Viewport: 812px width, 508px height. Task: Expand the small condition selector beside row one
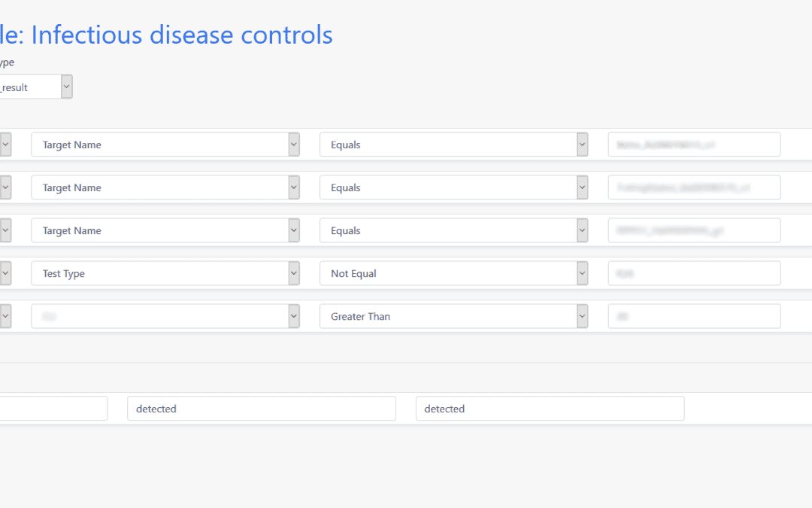(4, 144)
